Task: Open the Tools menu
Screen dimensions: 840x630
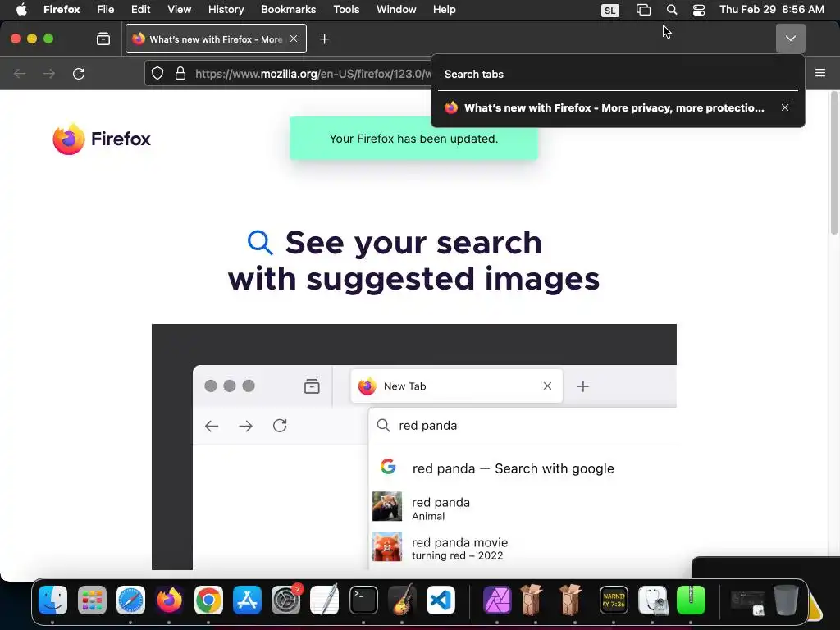Action: click(346, 10)
